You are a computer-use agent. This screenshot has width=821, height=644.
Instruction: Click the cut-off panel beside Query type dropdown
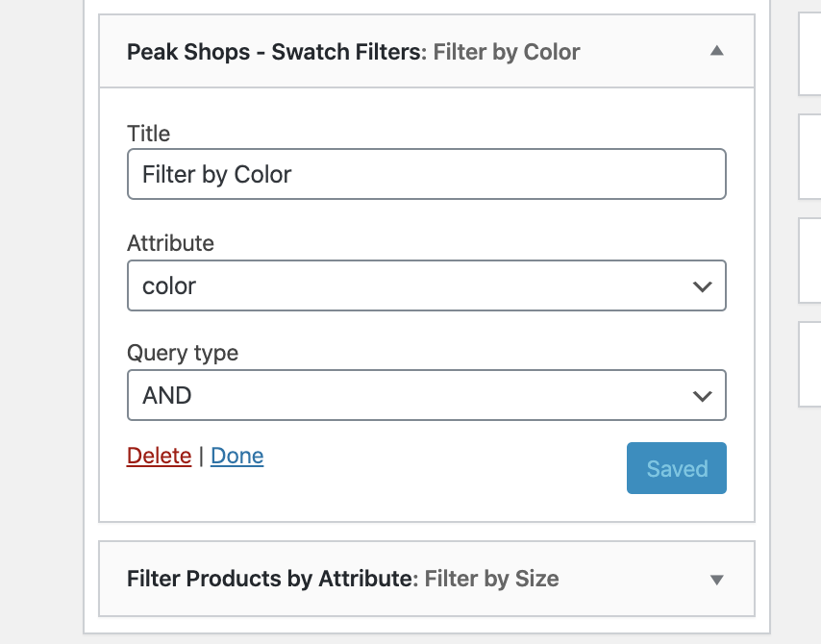click(x=809, y=364)
